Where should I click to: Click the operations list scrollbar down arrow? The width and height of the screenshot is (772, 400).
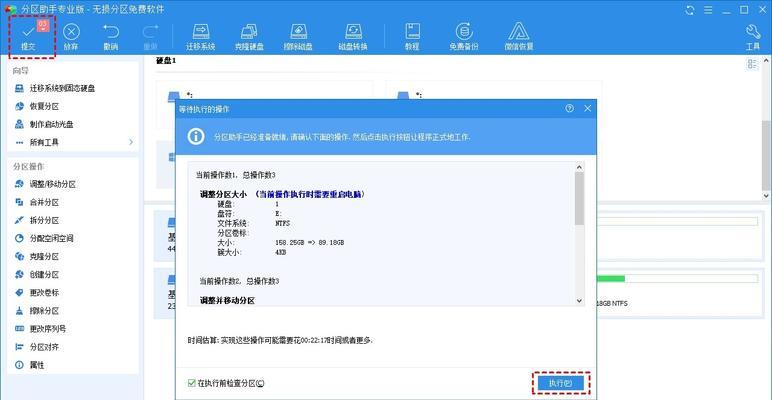pos(579,300)
